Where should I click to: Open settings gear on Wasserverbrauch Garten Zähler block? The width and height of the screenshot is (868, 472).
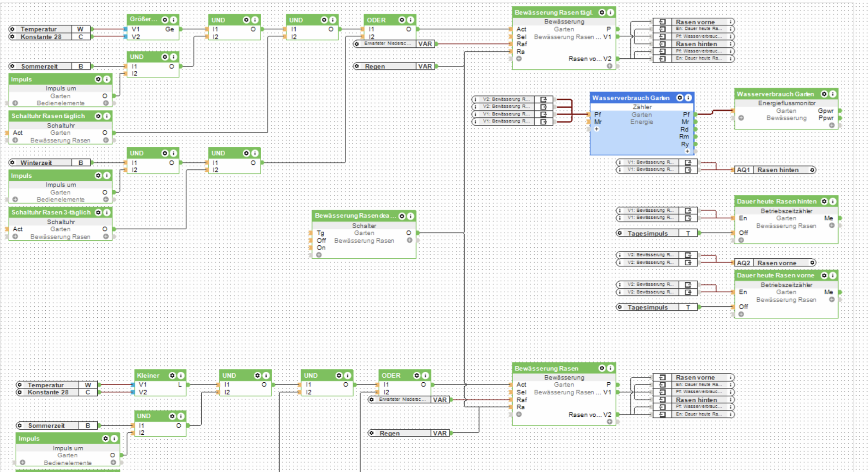pyautogui.click(x=680, y=98)
